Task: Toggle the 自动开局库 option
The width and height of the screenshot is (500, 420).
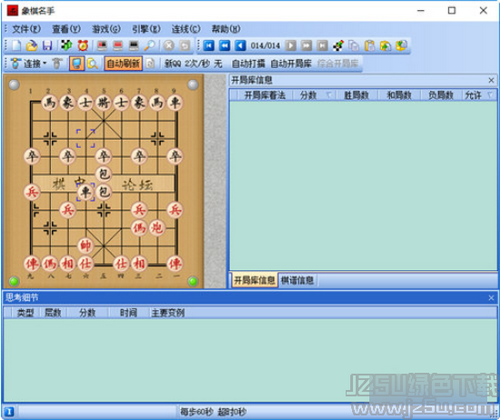Action: [291, 63]
